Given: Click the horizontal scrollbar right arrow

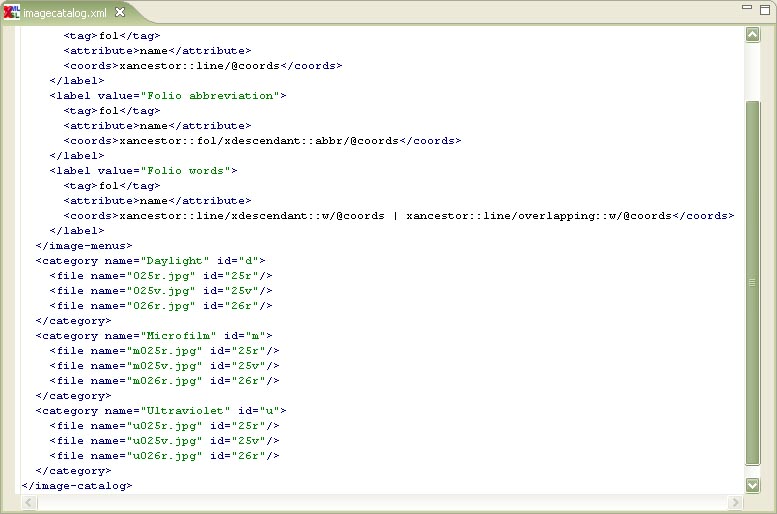Looking at the screenshot, I should click(x=735, y=503).
